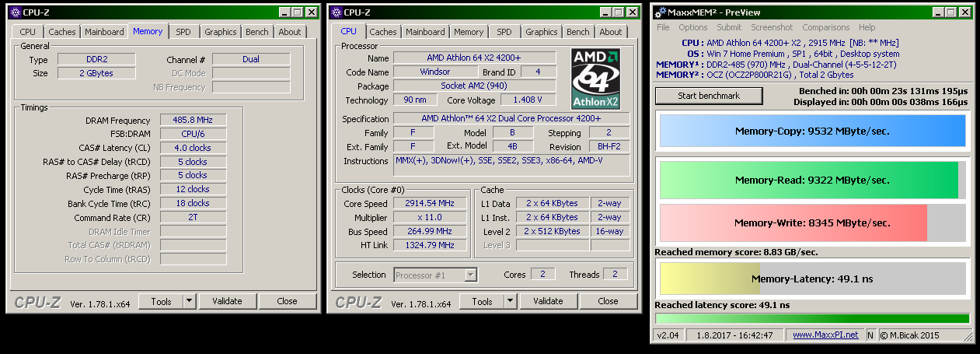Click "Reached memory score: 8.83 GB/sec." text
The image size is (980, 354).
click(x=736, y=252)
